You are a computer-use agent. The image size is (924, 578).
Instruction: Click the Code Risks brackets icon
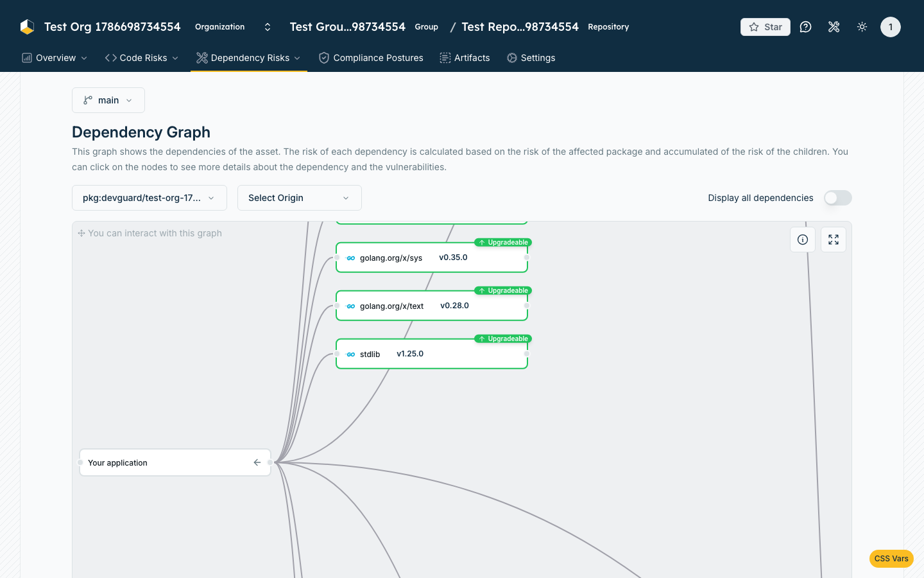111,58
